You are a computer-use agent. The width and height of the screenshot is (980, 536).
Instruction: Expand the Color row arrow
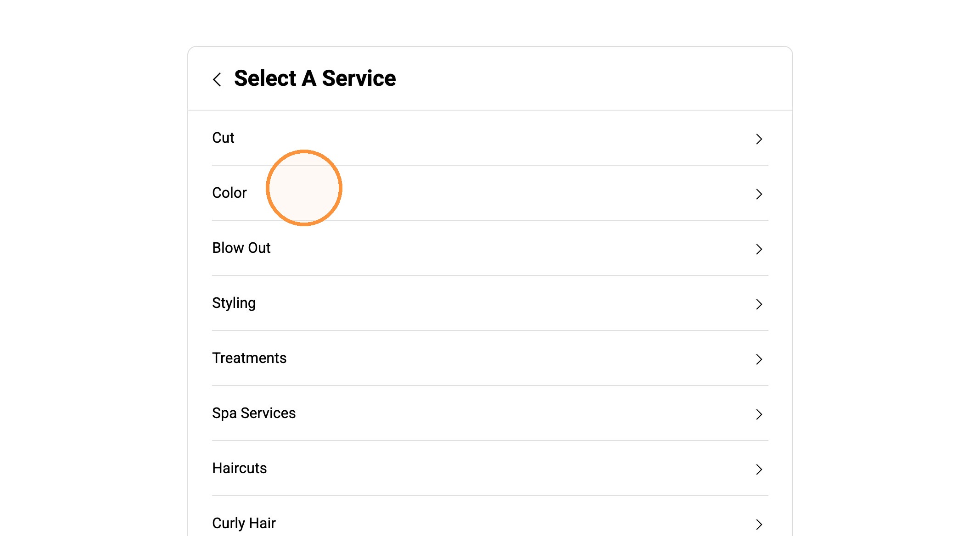759,194
